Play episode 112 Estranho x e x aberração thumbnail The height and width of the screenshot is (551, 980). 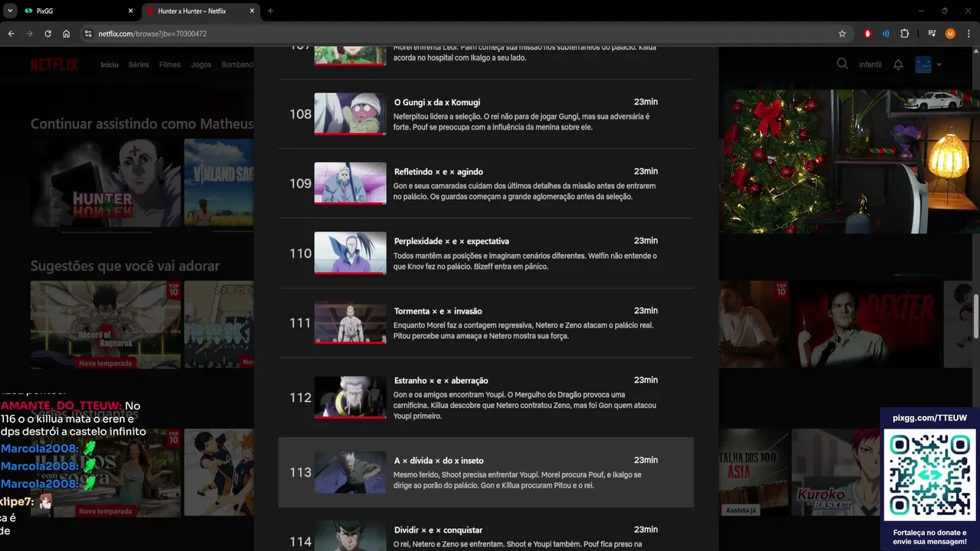tap(350, 397)
